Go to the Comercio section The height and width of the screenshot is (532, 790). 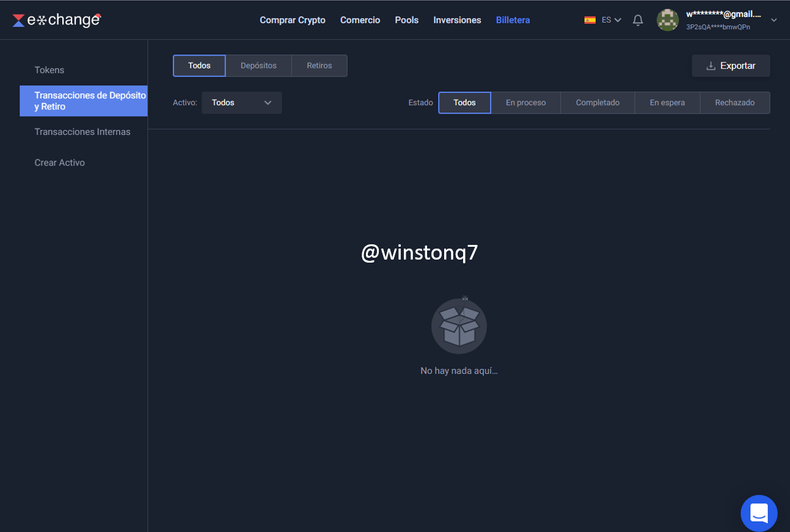[x=360, y=20]
